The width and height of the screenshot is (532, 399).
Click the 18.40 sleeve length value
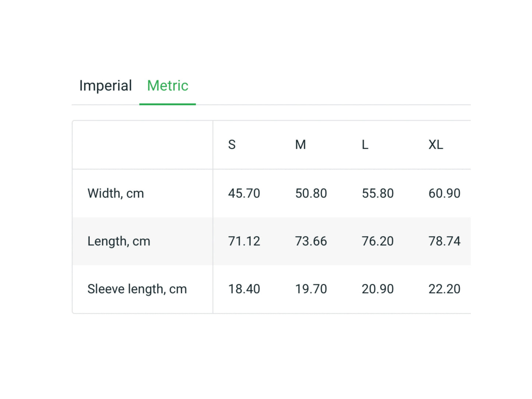tap(244, 289)
